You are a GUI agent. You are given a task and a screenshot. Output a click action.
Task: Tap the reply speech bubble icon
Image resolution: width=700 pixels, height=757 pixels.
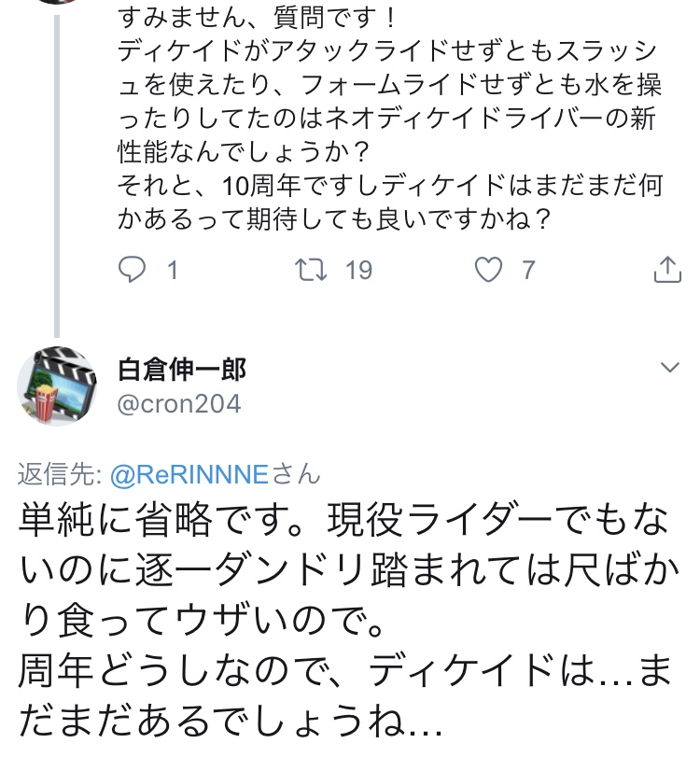(133, 270)
